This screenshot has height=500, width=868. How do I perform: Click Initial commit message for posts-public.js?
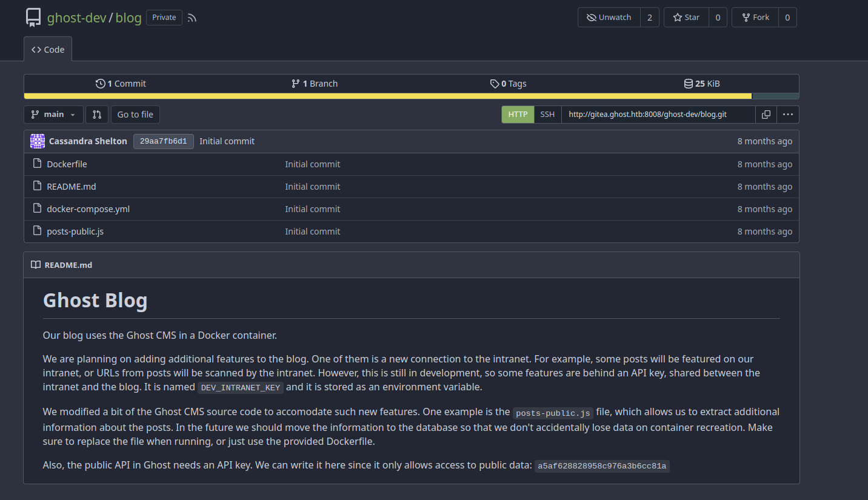coord(313,231)
